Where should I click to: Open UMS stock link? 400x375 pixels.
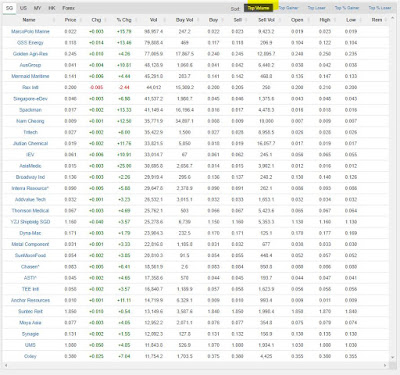pos(30,345)
